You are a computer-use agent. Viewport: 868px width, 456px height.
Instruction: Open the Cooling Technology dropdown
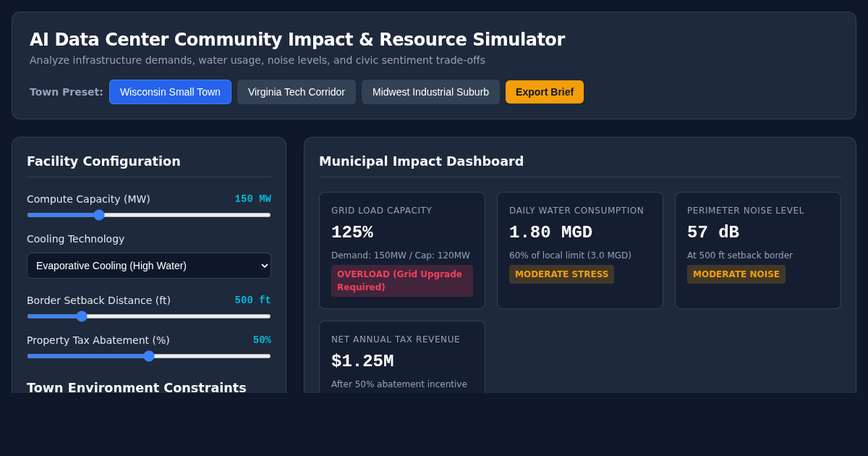(149, 266)
